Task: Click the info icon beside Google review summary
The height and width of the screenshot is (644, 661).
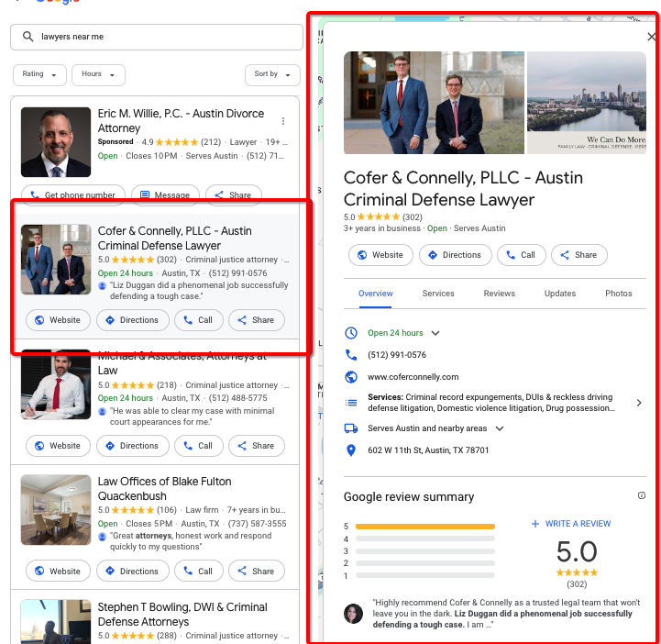Action: 641,496
